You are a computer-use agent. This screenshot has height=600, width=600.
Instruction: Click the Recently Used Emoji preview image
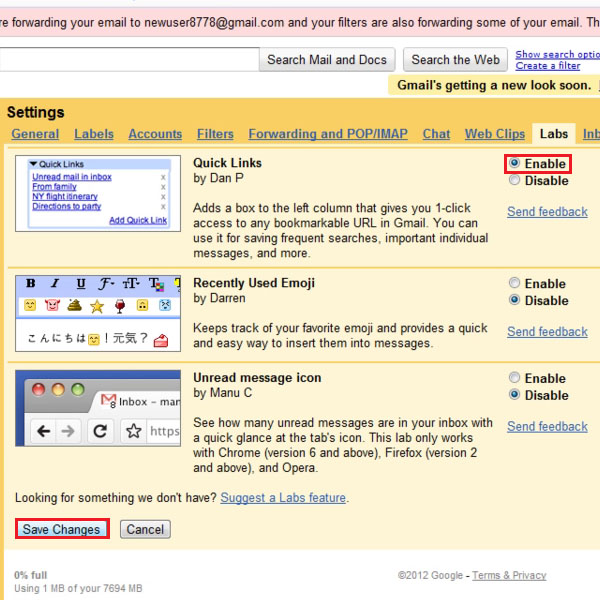[98, 313]
